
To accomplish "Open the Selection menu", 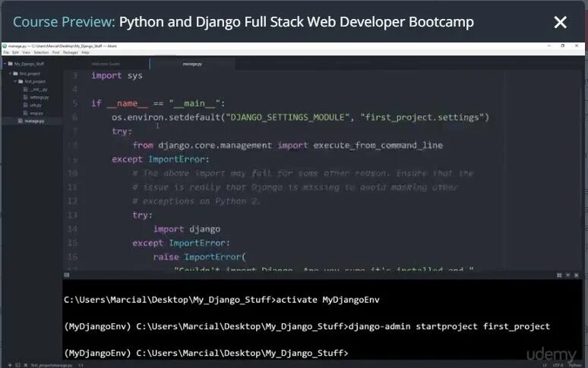I will click(41, 52).
